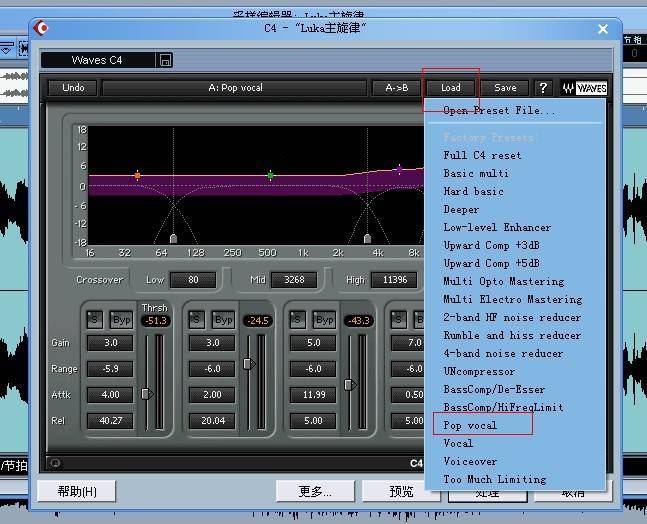Click the mid crossover handle near 4k
This screenshot has width=647, height=524.
point(367,238)
